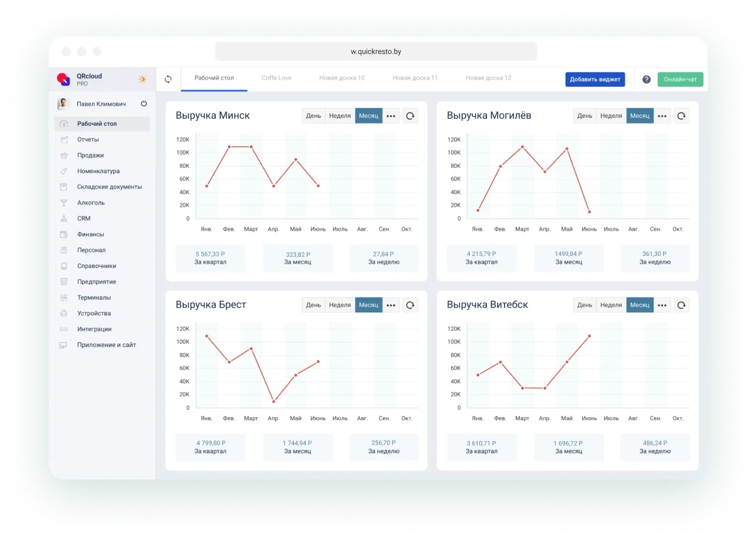Refresh the Выручка Минск widget
756x540 pixels.
tap(410, 116)
